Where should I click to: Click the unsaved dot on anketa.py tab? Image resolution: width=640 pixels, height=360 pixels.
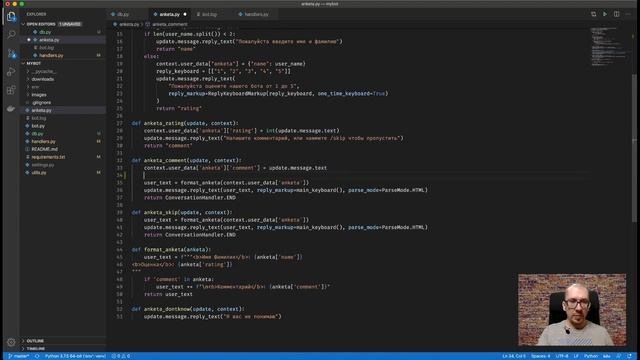click(185, 14)
